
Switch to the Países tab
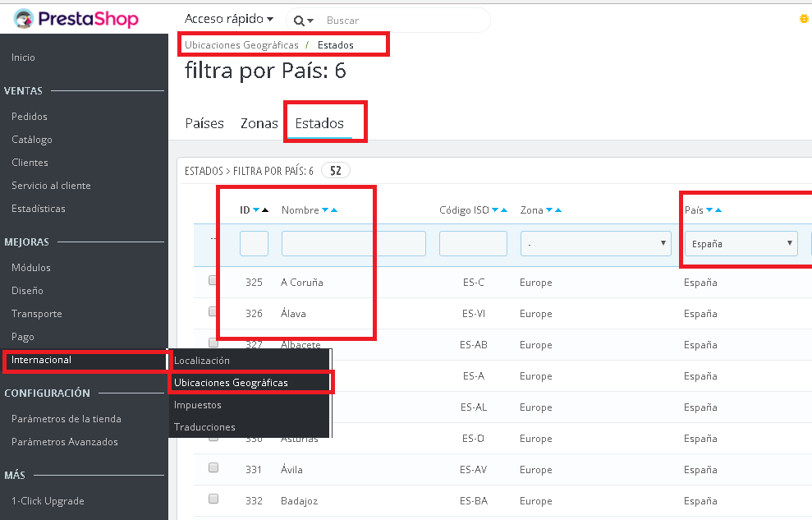click(x=204, y=123)
